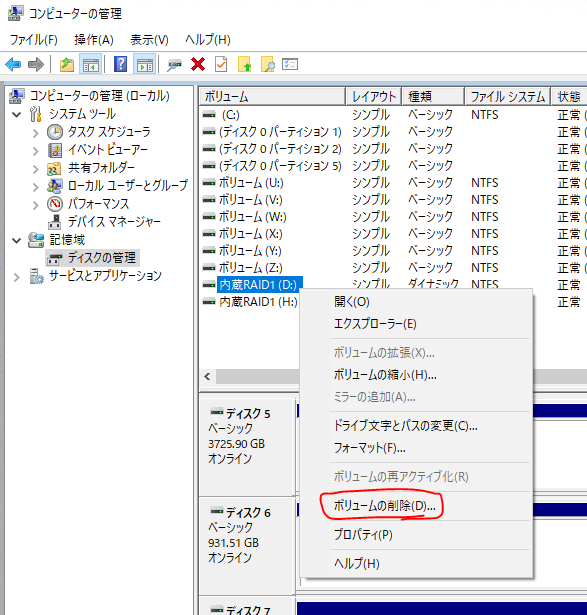Click the blue question mark help icon
The width and height of the screenshot is (587, 615).
click(120, 64)
